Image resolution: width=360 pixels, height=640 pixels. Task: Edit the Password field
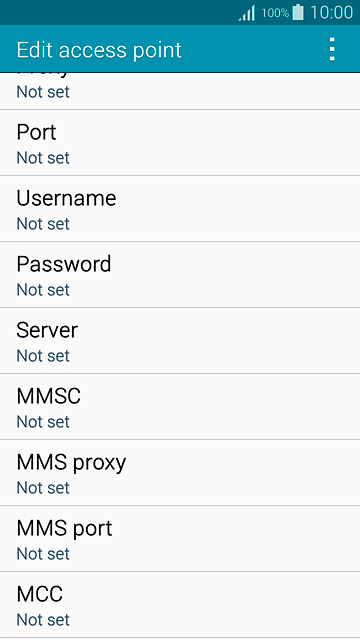pos(180,275)
